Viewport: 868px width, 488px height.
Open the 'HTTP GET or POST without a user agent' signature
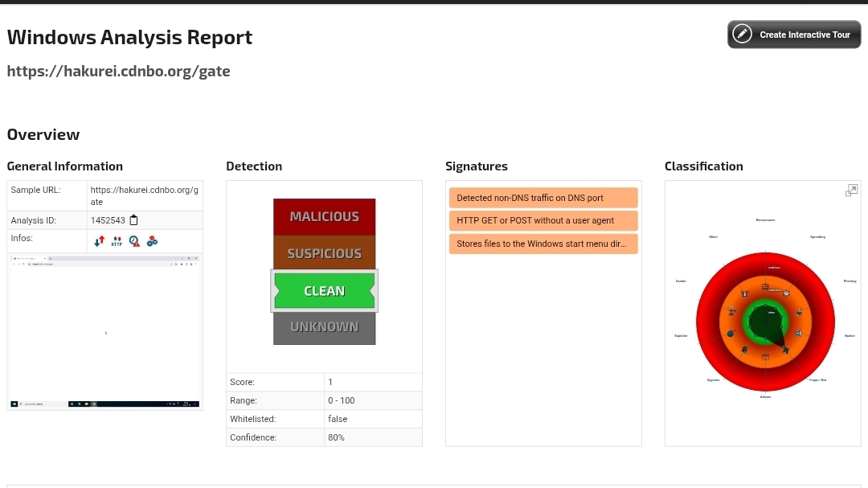pyautogui.click(x=543, y=220)
